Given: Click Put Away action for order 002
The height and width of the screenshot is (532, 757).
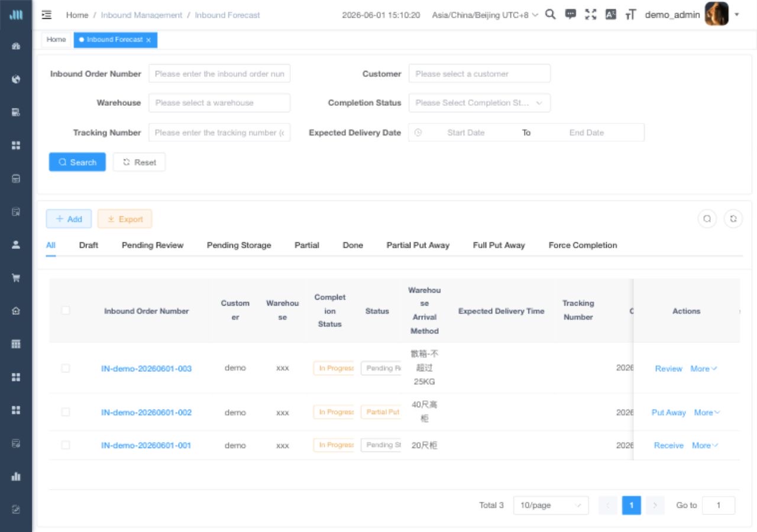Looking at the screenshot, I should [x=669, y=413].
